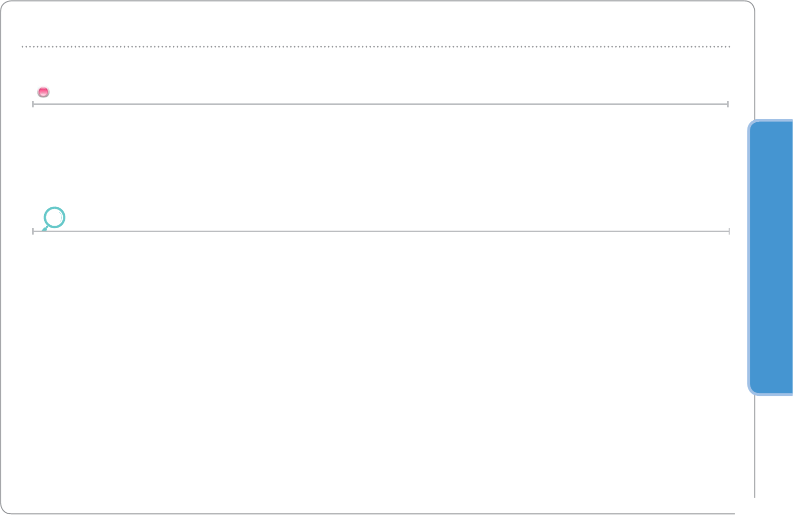Click the dotted separator line at top
The image size is (793, 532).
(x=376, y=47)
